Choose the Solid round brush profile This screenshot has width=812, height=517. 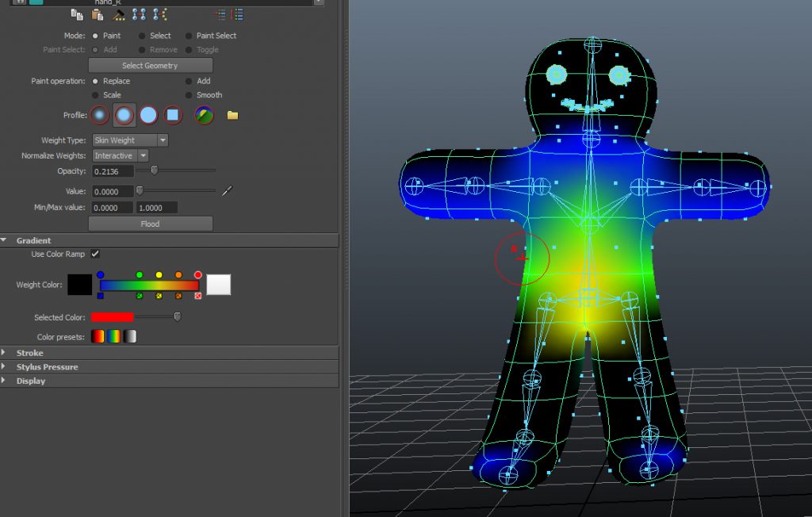point(148,115)
